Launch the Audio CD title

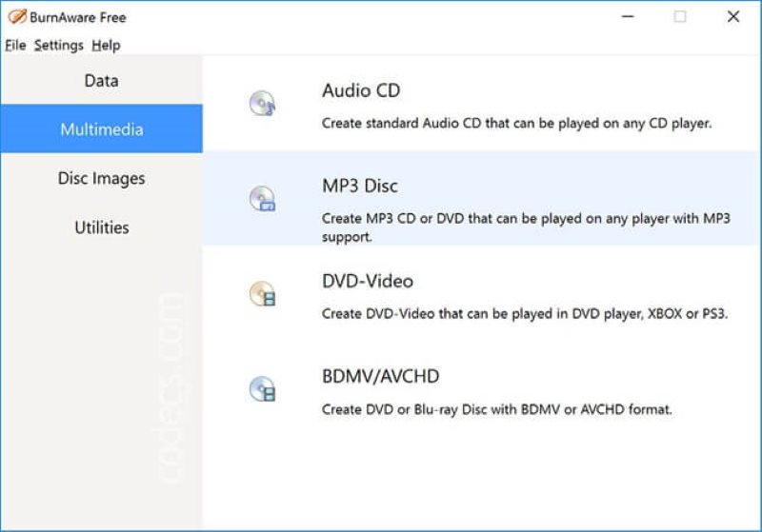pyautogui.click(x=361, y=90)
